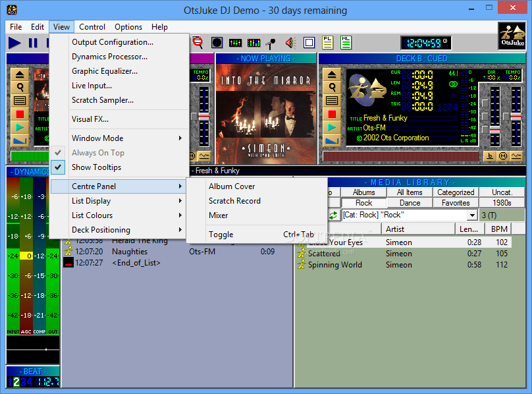Click Deck B red stop button

tap(332, 114)
